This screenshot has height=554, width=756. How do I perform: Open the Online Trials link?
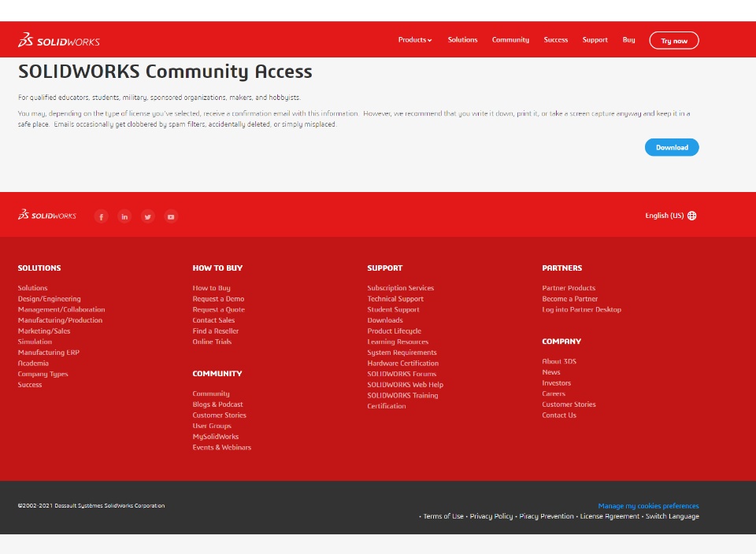point(212,342)
